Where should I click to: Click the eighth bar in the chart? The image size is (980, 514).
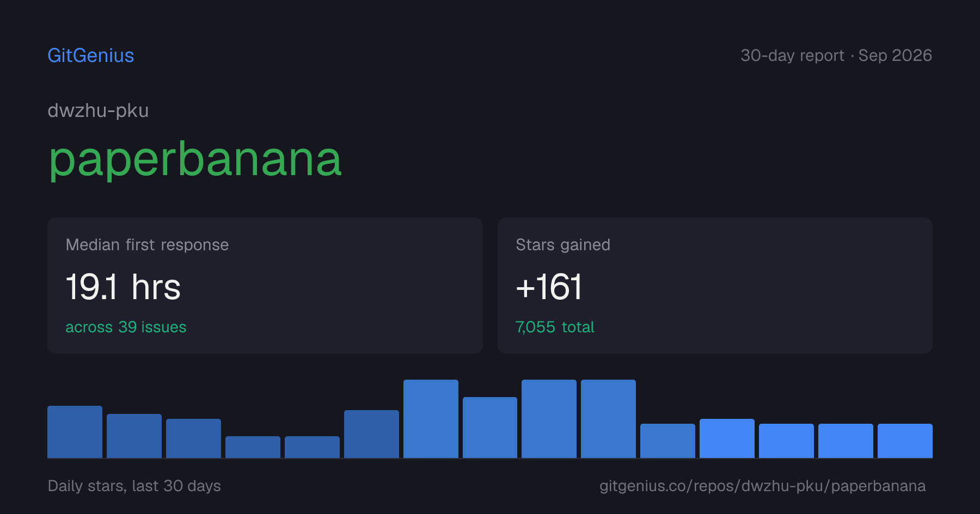(x=490, y=428)
